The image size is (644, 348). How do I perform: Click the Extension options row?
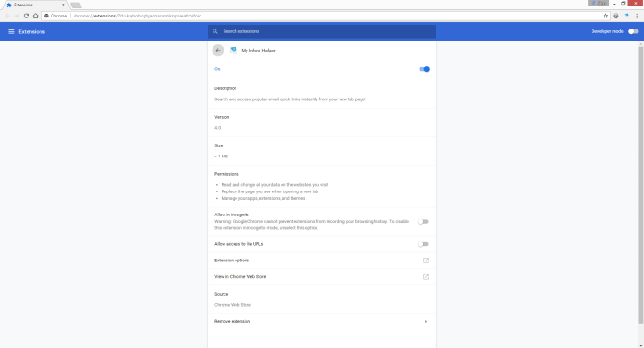(x=322, y=261)
